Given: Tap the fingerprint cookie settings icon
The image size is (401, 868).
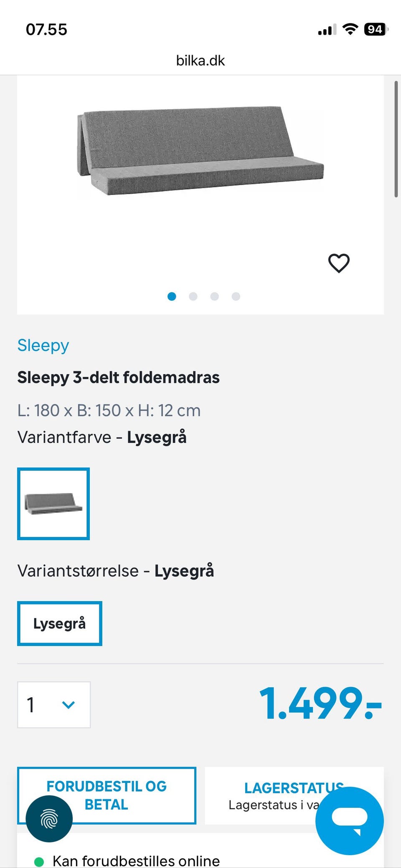Looking at the screenshot, I should point(49,819).
